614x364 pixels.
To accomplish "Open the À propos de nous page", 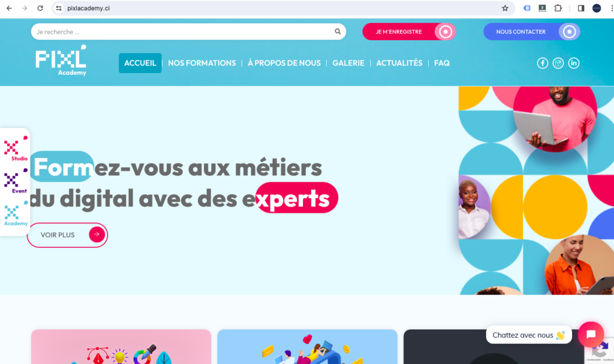I will coord(284,63).
